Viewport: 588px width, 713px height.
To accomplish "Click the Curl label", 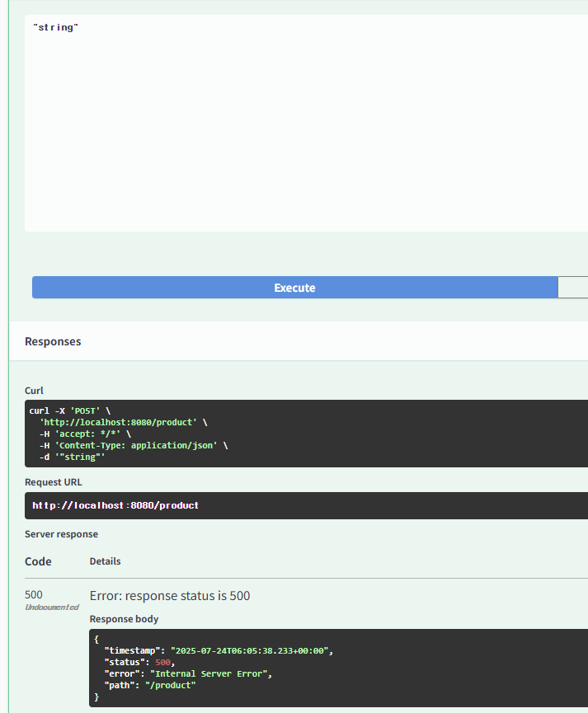I will click(34, 391).
